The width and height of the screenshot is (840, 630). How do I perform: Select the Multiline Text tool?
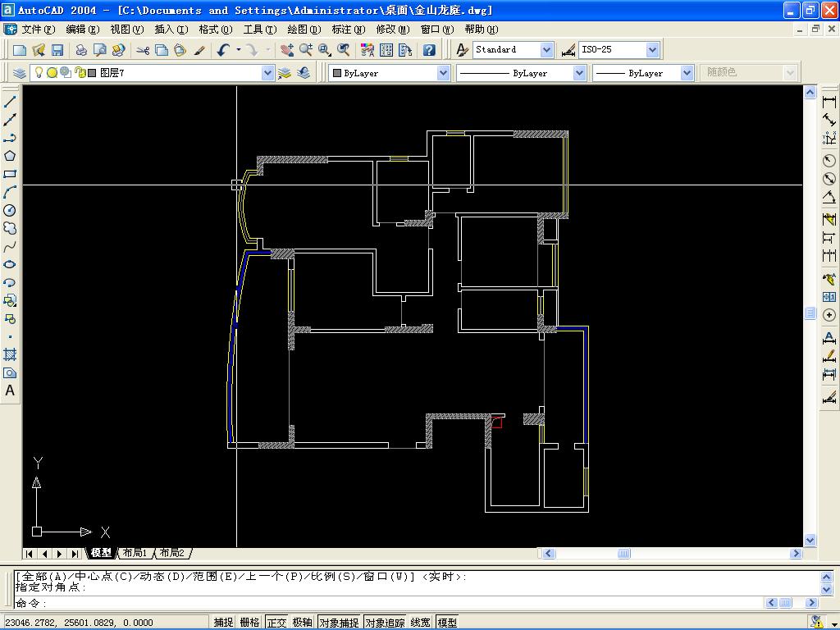pos(10,391)
